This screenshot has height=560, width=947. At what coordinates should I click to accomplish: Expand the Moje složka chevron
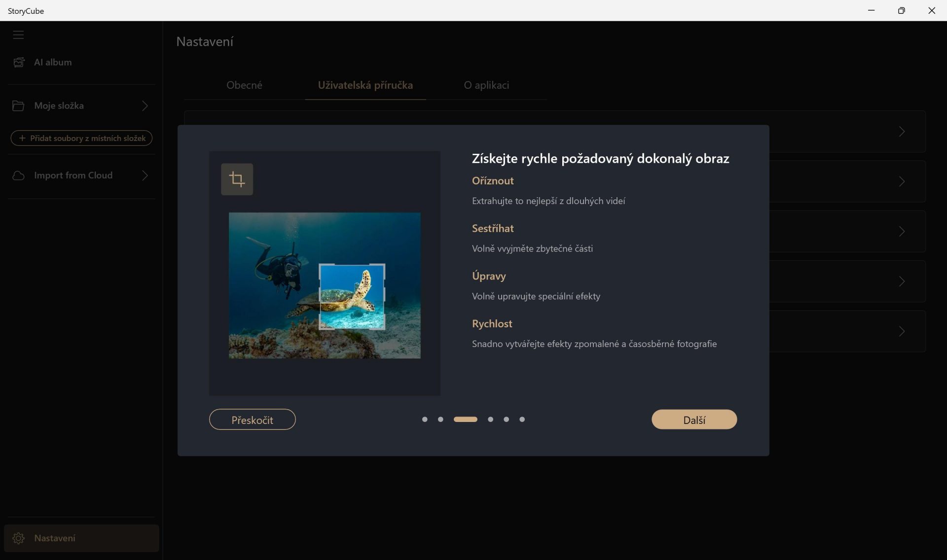145,105
